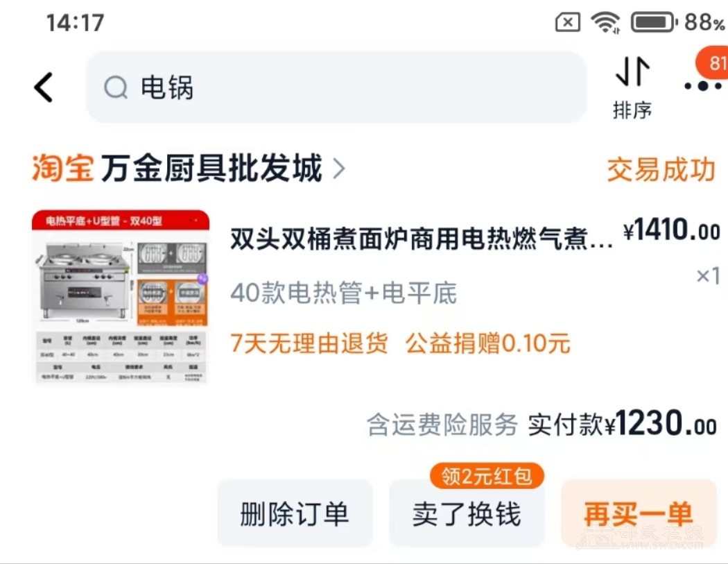Click the 电锅 search input field
This screenshot has height=564, width=728.
coord(336,87)
